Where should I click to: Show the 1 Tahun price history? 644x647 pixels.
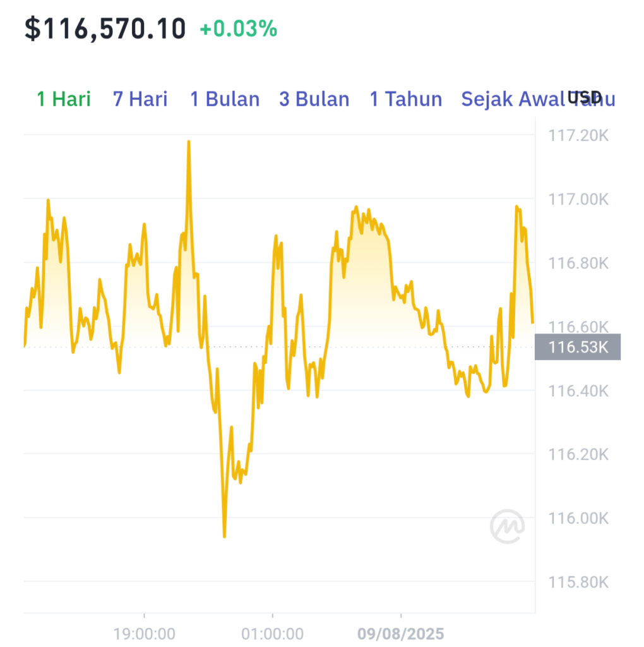coord(406,99)
